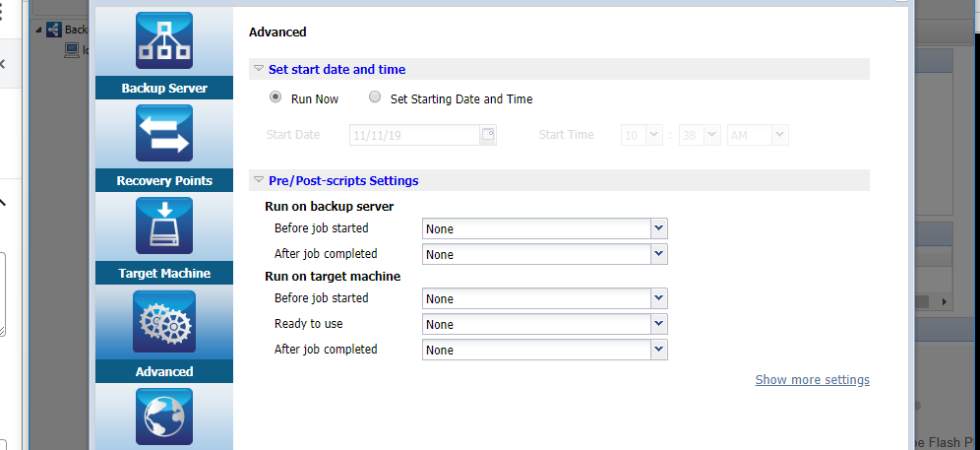980x450 pixels.
Task: Click the Advanced gears icon
Action: click(x=164, y=320)
